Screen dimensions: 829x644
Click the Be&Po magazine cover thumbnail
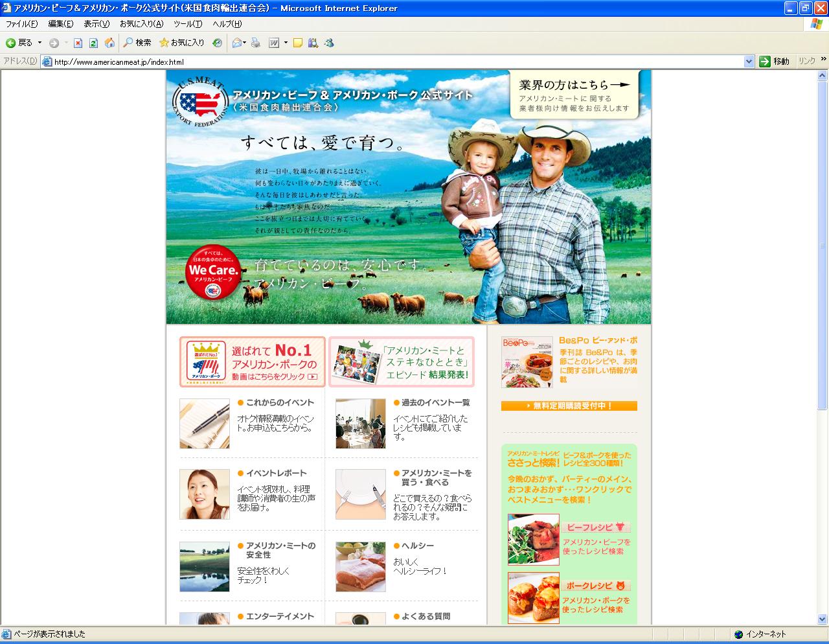click(527, 362)
